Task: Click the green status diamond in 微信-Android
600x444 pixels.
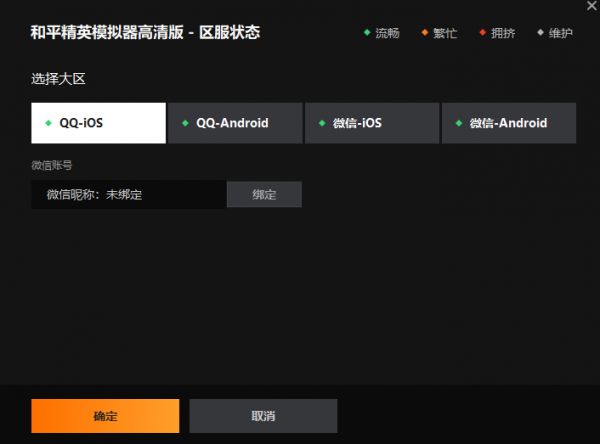Action: point(459,123)
